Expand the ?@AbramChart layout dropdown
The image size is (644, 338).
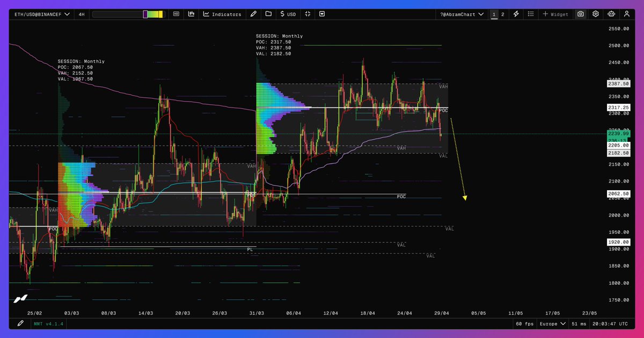461,15
